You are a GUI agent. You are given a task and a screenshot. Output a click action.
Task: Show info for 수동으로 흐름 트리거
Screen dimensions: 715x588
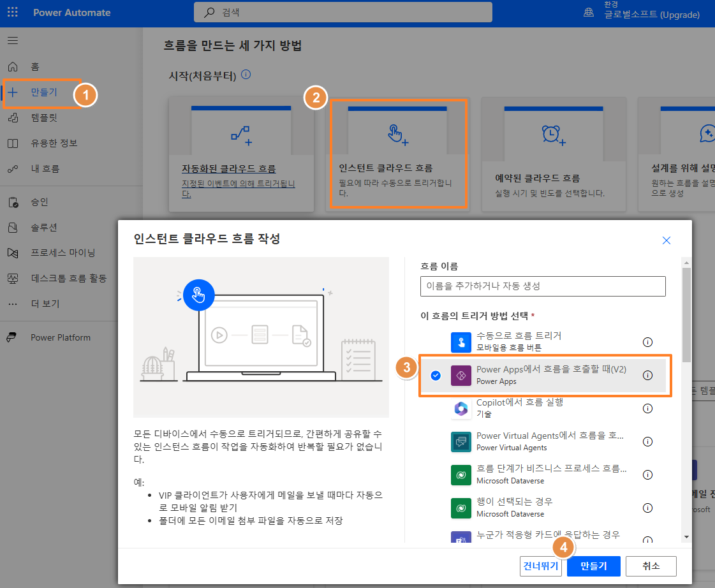point(647,342)
